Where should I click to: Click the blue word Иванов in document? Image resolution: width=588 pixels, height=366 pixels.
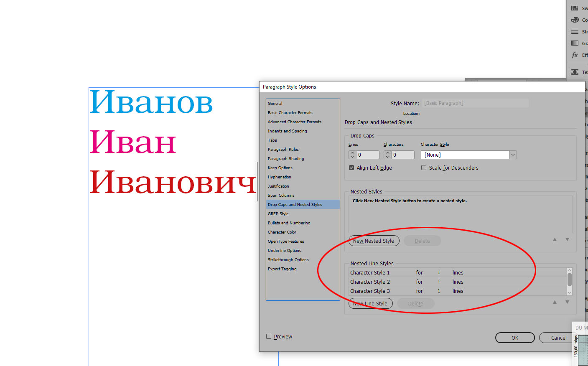(x=151, y=102)
